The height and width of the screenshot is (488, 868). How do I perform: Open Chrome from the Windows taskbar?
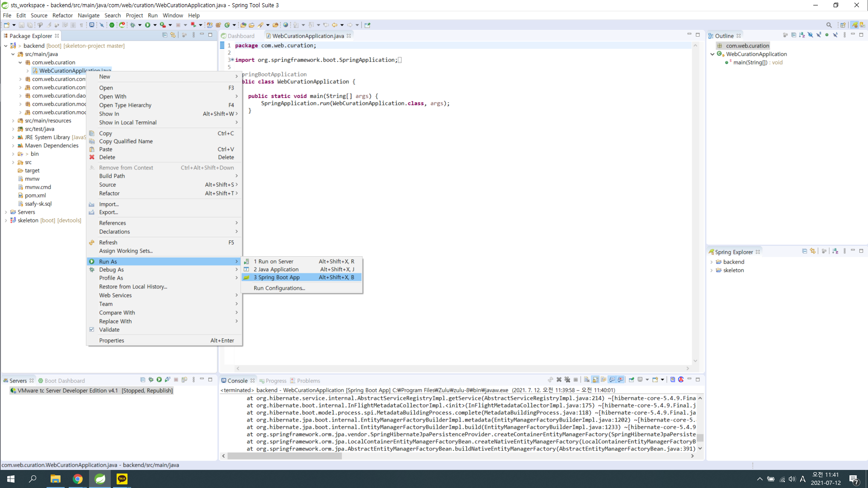tap(78, 479)
